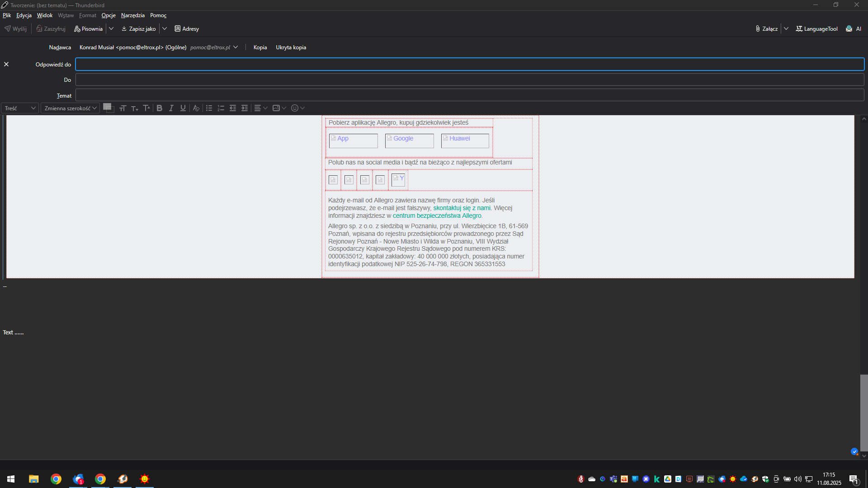This screenshot has width=868, height=488.
Task: Open the insert emoticon dropdown
Action: point(298,108)
